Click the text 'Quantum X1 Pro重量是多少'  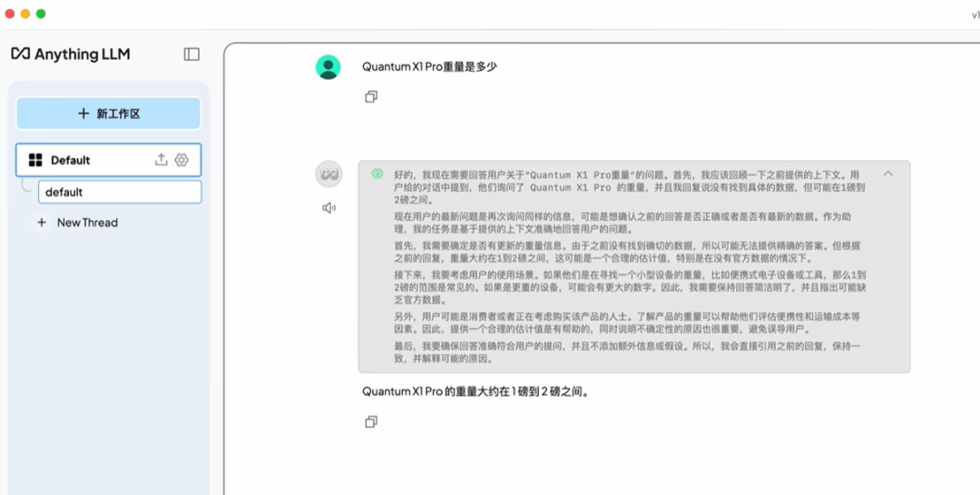pos(429,66)
